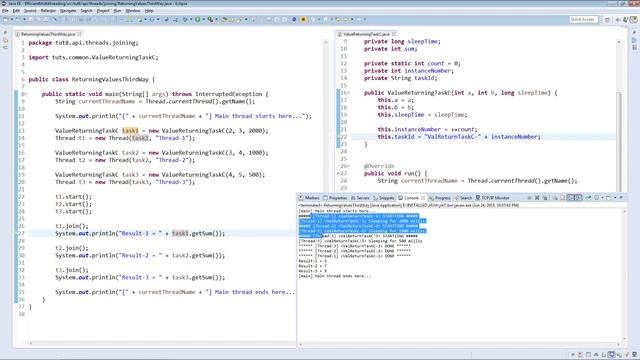Click the orange view icon in left sidebar

pos(5,40)
